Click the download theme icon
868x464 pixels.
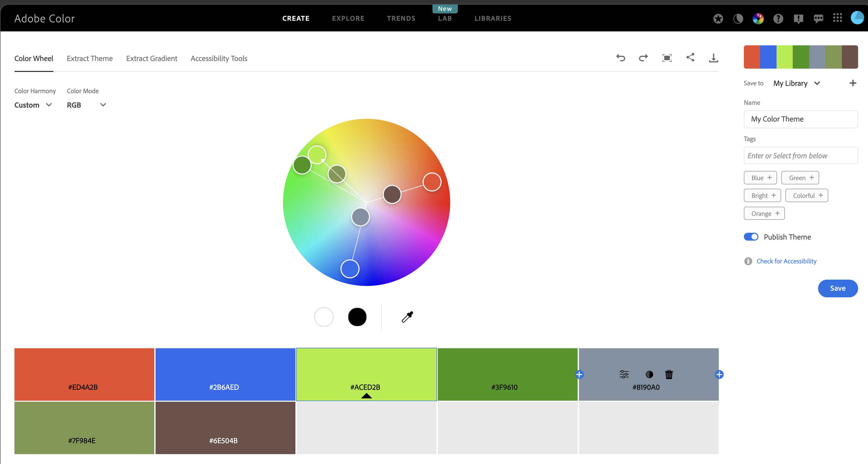713,58
